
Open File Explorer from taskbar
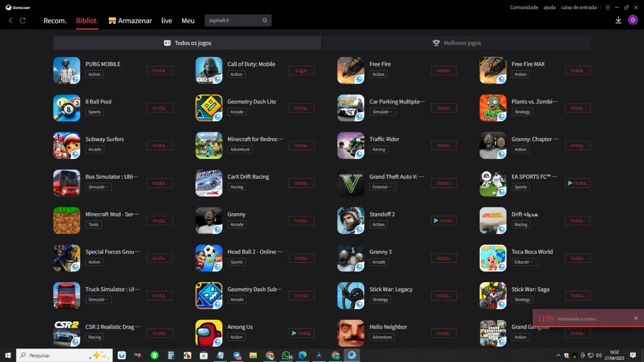tap(253, 356)
